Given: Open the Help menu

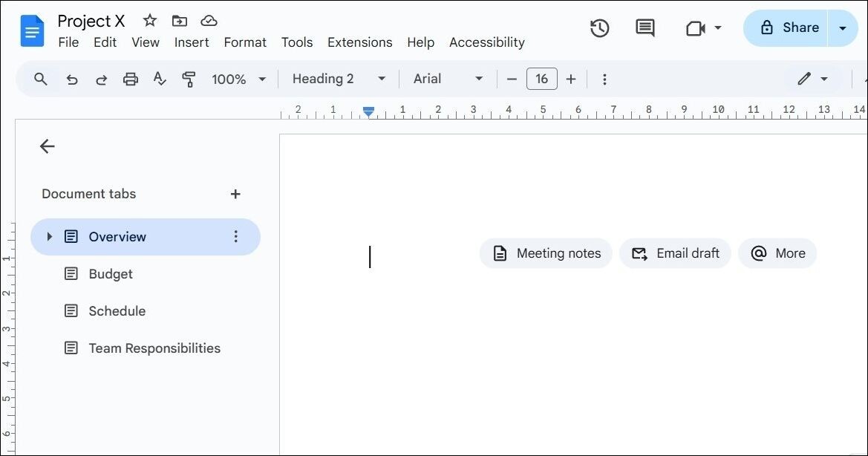Looking at the screenshot, I should (421, 42).
